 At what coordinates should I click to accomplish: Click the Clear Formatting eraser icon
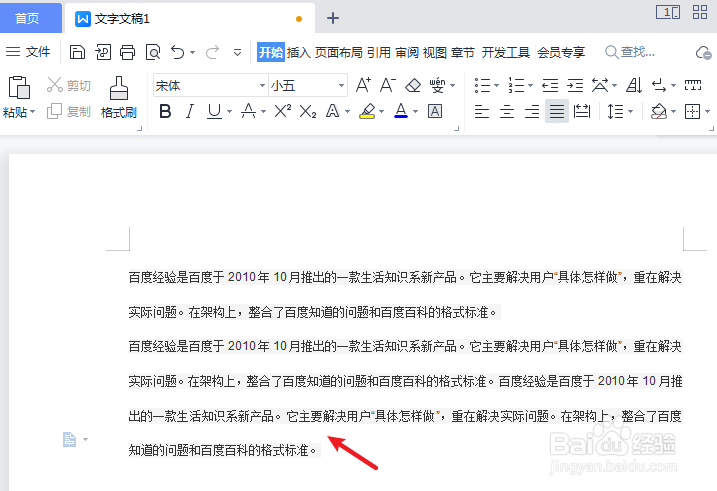click(x=413, y=85)
